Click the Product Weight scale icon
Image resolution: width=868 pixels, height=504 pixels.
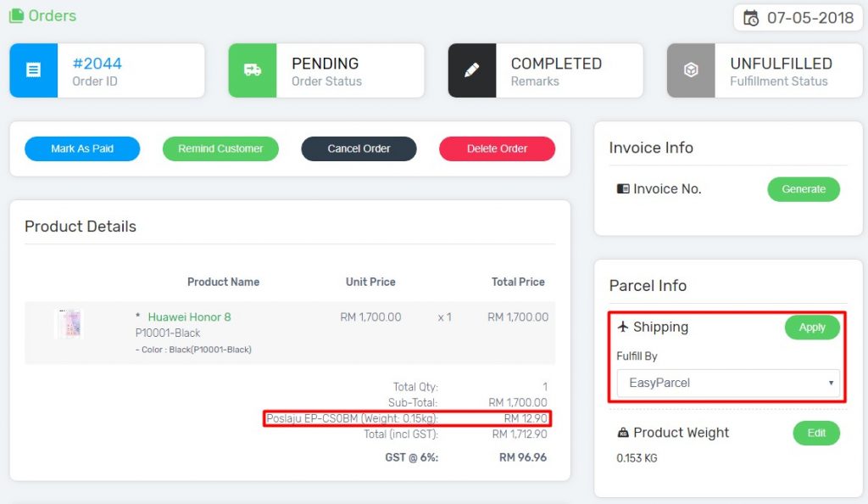(x=622, y=434)
